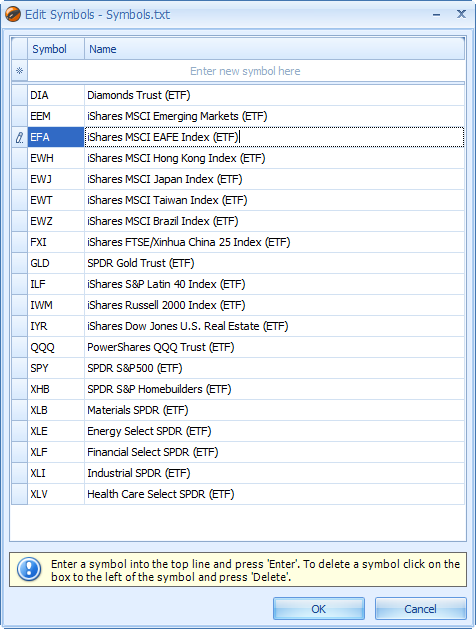Click the app logo icon in title bar

click(12, 14)
